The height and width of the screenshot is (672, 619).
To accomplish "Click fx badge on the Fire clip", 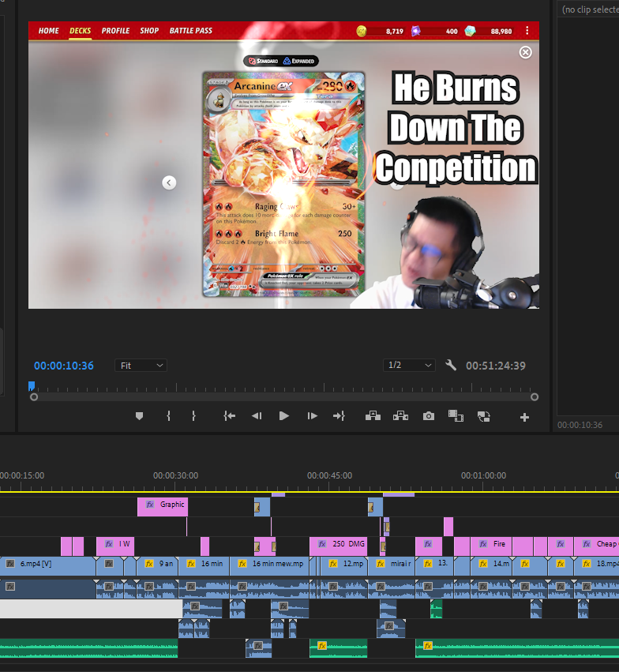I will pos(483,544).
